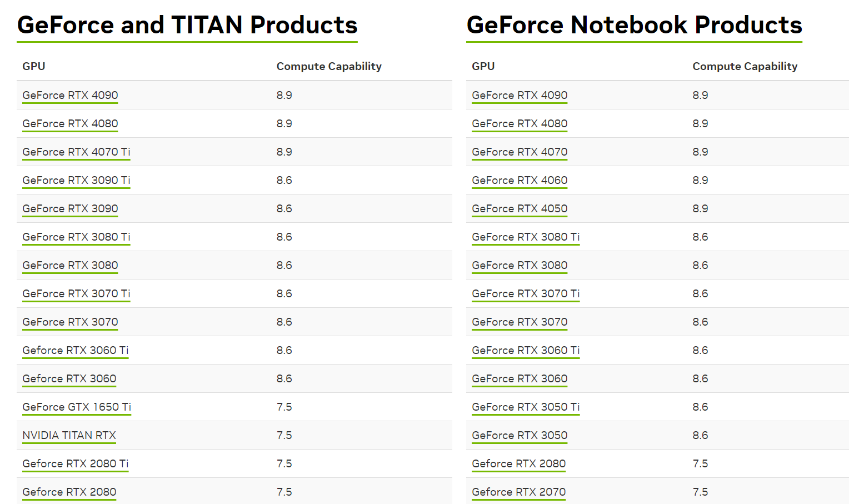The image size is (849, 504).
Task: Select GeForce RTX 3090 desktop GPU link
Action: click(70, 208)
